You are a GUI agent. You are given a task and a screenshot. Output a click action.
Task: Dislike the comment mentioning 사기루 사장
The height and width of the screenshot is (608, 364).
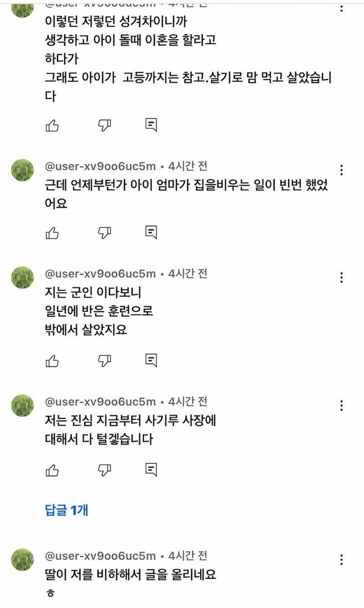[x=105, y=470]
